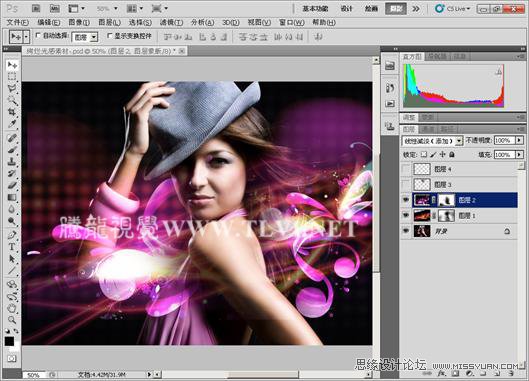Launch Bridge from the application bar
The width and height of the screenshot is (529, 381).
(x=36, y=8)
